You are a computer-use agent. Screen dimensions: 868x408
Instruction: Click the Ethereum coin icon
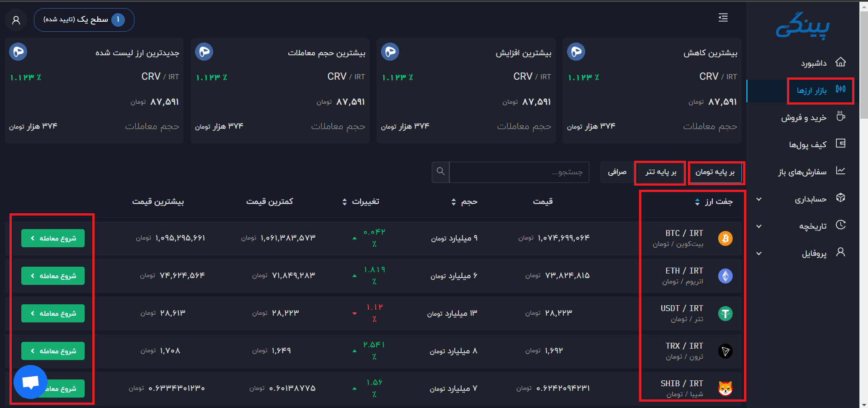point(725,276)
